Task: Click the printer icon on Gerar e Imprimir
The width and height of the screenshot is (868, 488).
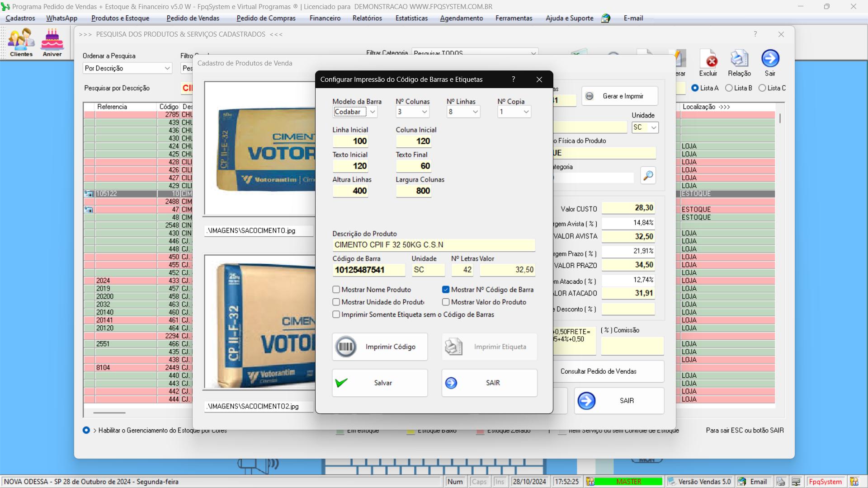Action: pyautogui.click(x=590, y=96)
